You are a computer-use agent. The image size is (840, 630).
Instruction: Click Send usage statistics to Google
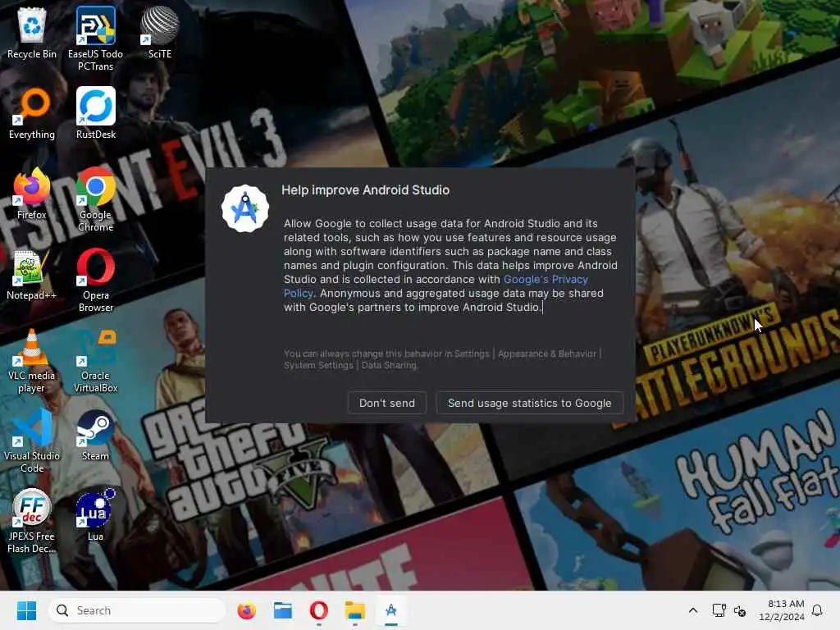coord(529,403)
